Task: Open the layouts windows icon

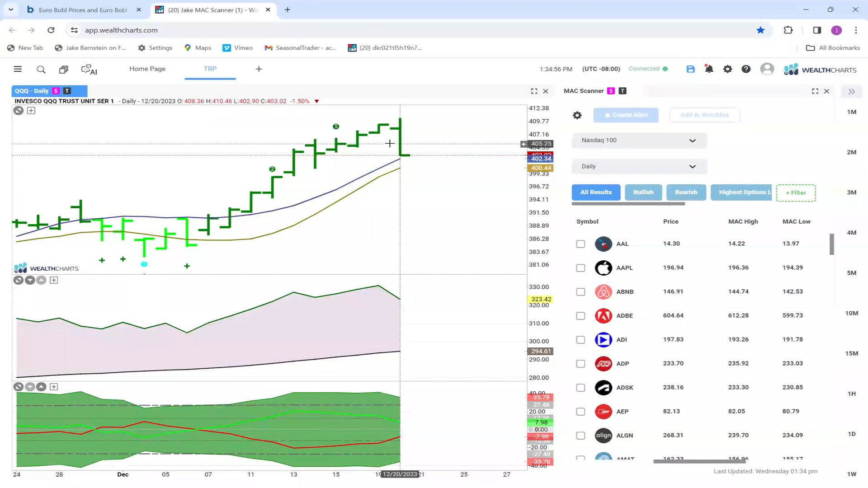Action: pyautogui.click(x=63, y=69)
